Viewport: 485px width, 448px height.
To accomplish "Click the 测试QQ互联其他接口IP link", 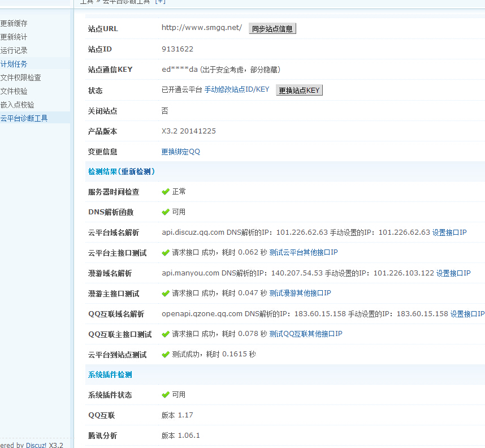I will (306, 334).
